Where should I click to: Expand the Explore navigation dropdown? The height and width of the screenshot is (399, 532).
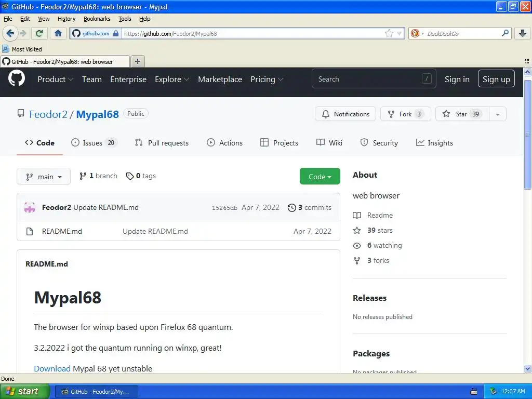click(x=172, y=79)
